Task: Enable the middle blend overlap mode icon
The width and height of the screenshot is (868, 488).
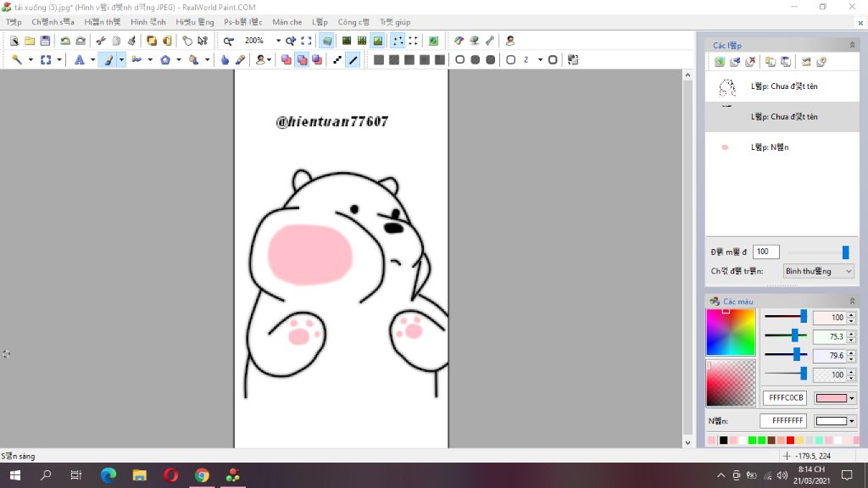Action: point(302,60)
